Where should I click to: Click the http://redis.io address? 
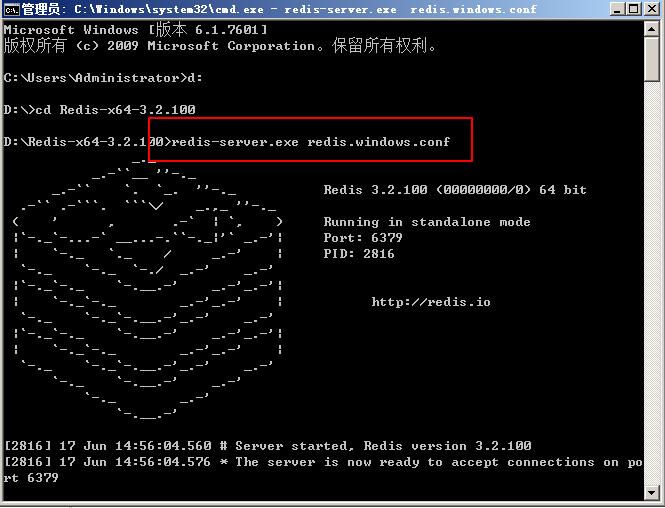click(x=431, y=302)
